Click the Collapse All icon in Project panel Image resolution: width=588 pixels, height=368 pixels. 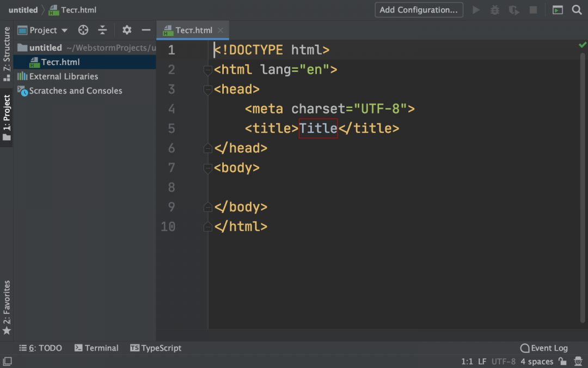click(102, 30)
